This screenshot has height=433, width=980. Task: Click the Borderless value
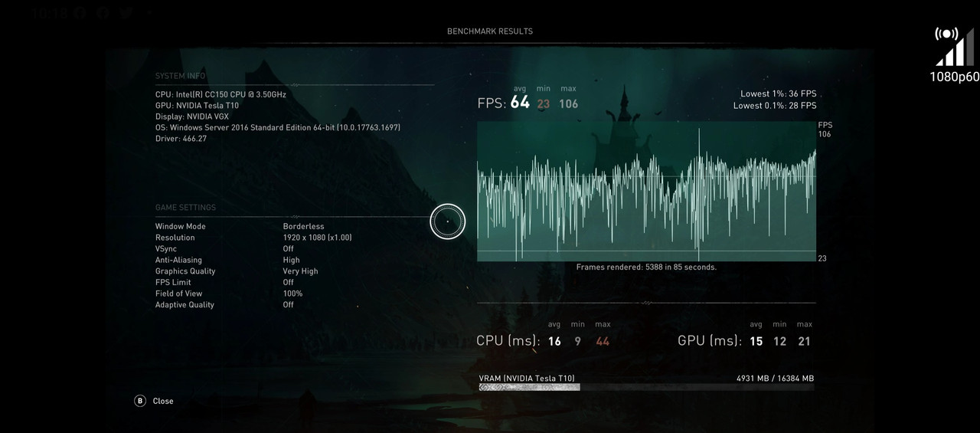[x=304, y=227]
